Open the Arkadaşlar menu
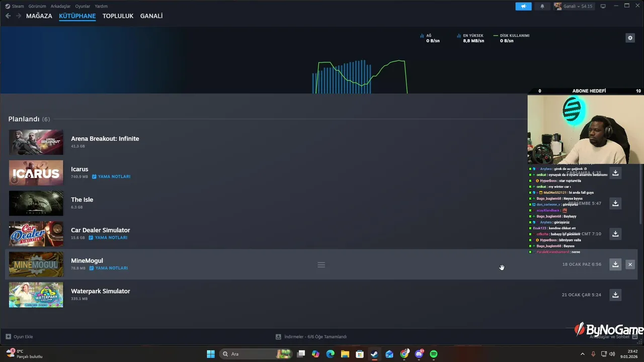Image resolution: width=644 pixels, height=362 pixels. click(x=60, y=6)
